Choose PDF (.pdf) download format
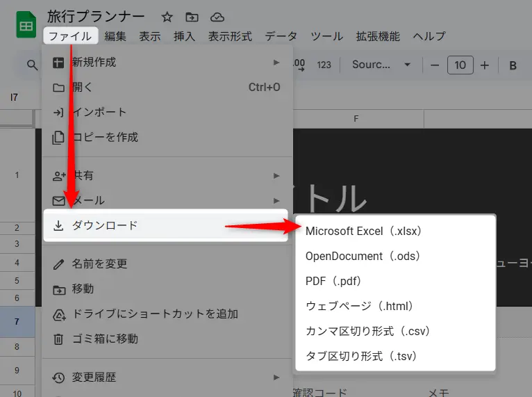Viewport: 532px width, 397px height. [333, 281]
